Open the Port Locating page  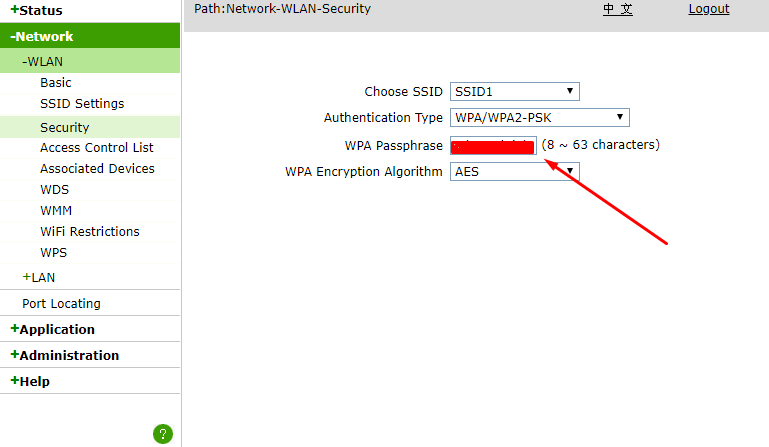[x=61, y=304]
